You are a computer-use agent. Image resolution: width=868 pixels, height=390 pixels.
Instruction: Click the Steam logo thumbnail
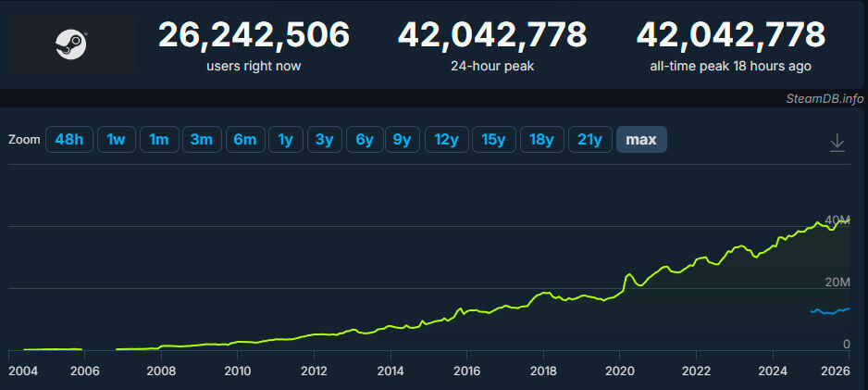[x=72, y=44]
